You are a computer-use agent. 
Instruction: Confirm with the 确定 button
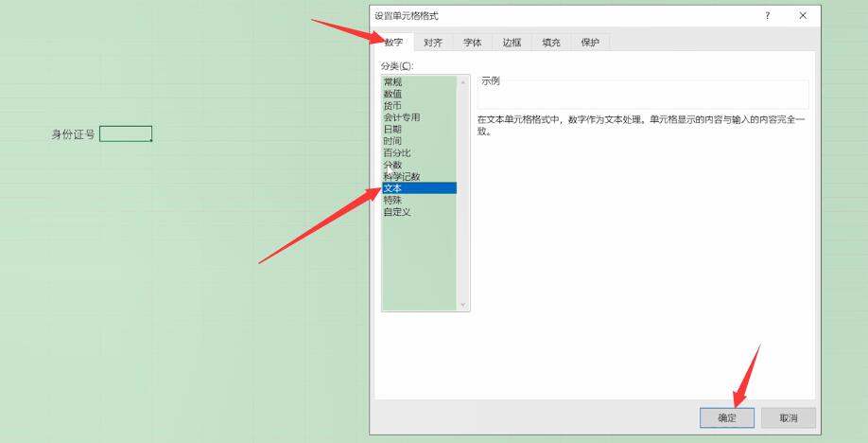click(727, 418)
